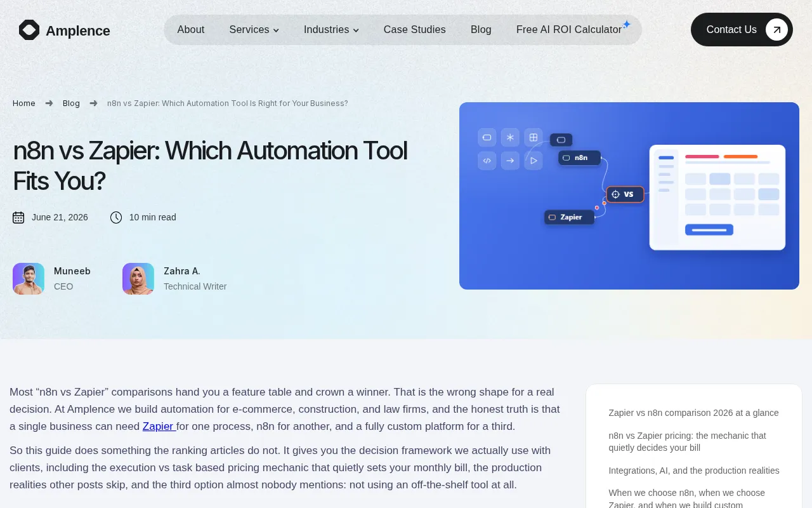Open the Blog nav item

tap(481, 30)
